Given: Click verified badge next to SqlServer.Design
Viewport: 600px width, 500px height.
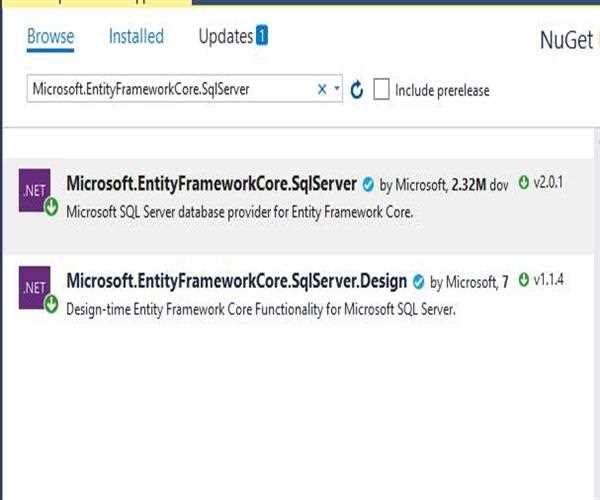Looking at the screenshot, I should point(418,282).
